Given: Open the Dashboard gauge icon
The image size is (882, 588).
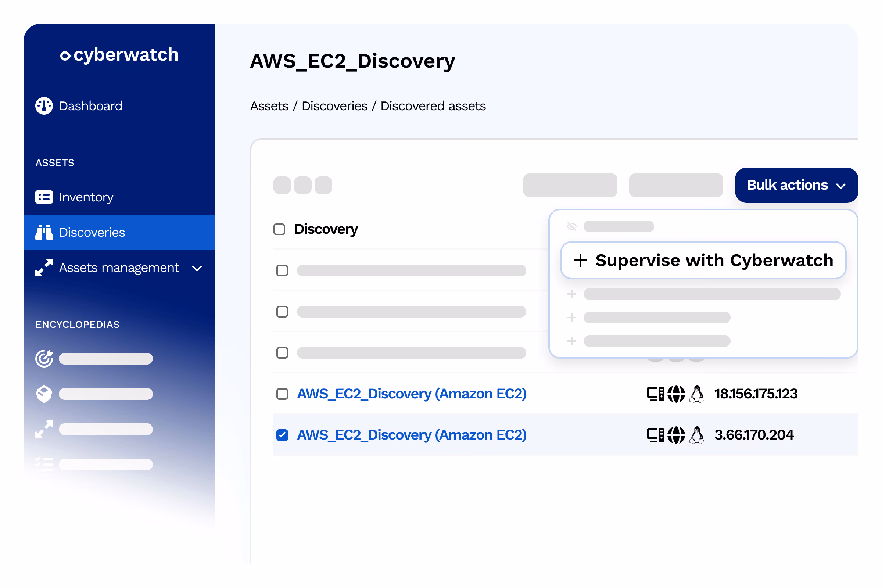Looking at the screenshot, I should [x=44, y=106].
